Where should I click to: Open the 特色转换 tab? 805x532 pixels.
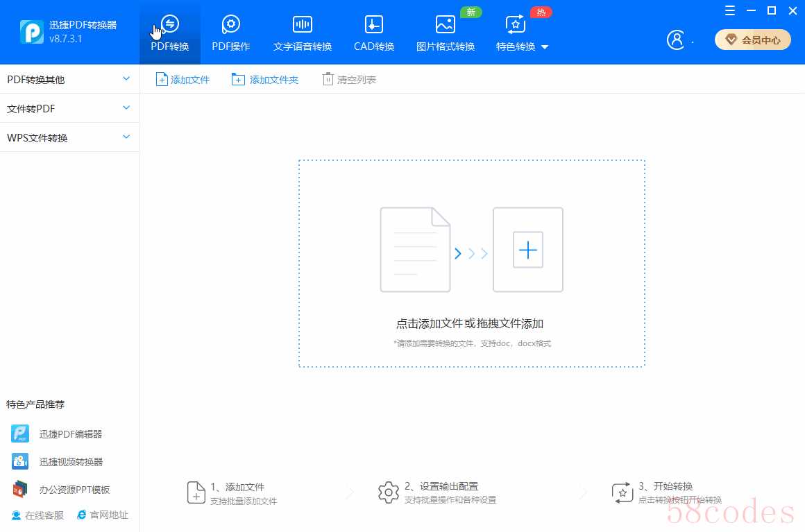(x=516, y=33)
